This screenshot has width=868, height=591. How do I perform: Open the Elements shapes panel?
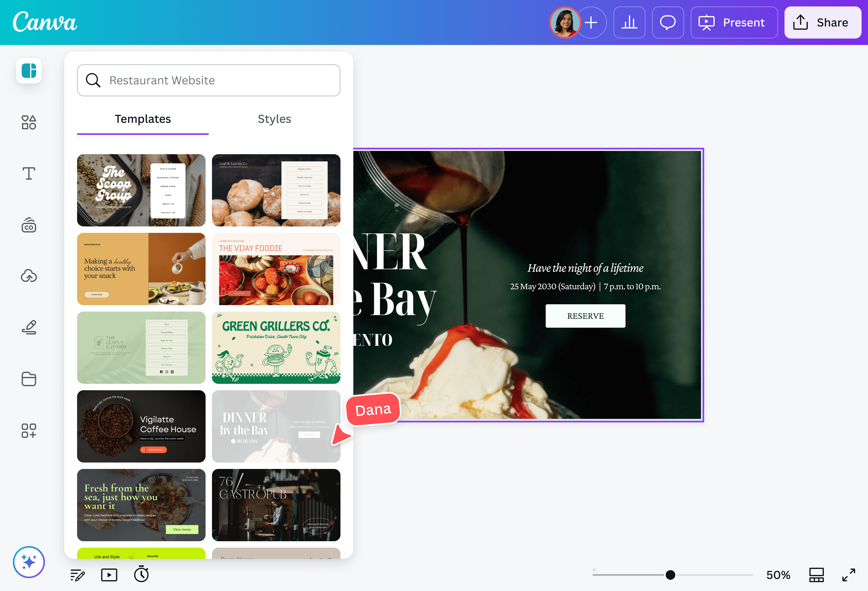[x=29, y=122]
